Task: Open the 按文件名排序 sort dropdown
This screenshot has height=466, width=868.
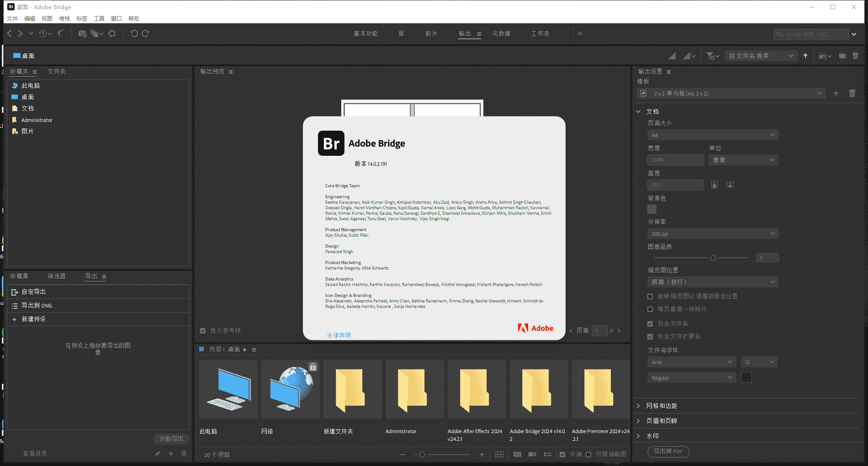Action: click(x=761, y=56)
